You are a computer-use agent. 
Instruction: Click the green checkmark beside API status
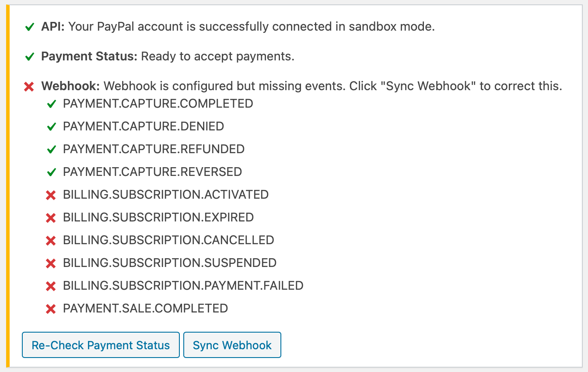(30, 27)
